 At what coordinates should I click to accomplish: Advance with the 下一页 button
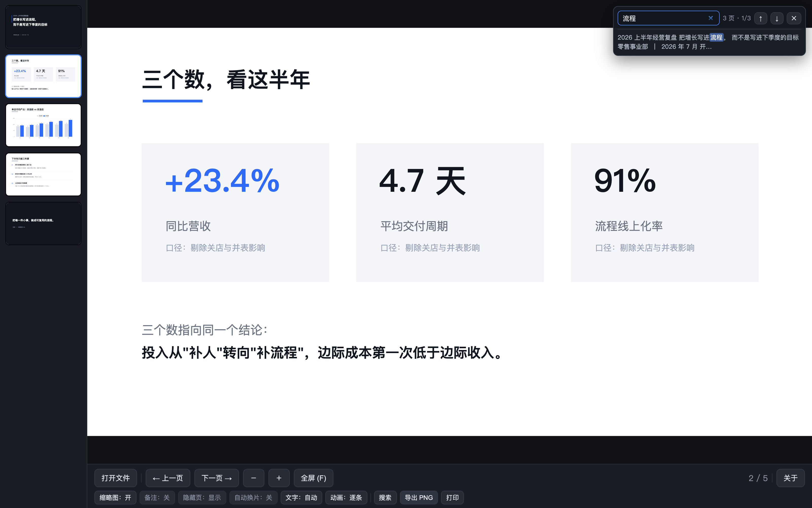pos(216,478)
